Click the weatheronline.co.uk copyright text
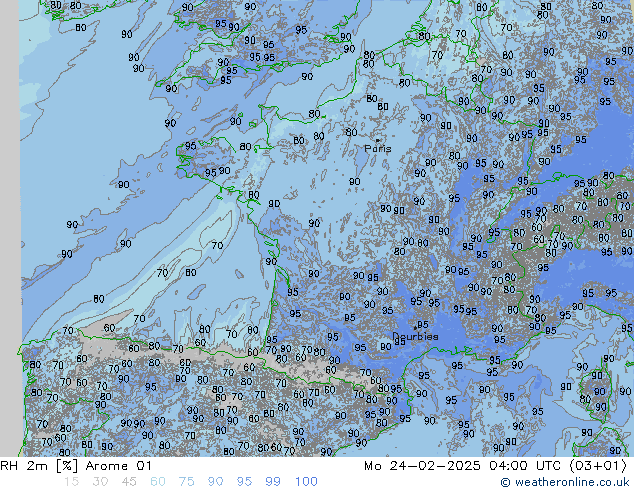 coord(565,482)
